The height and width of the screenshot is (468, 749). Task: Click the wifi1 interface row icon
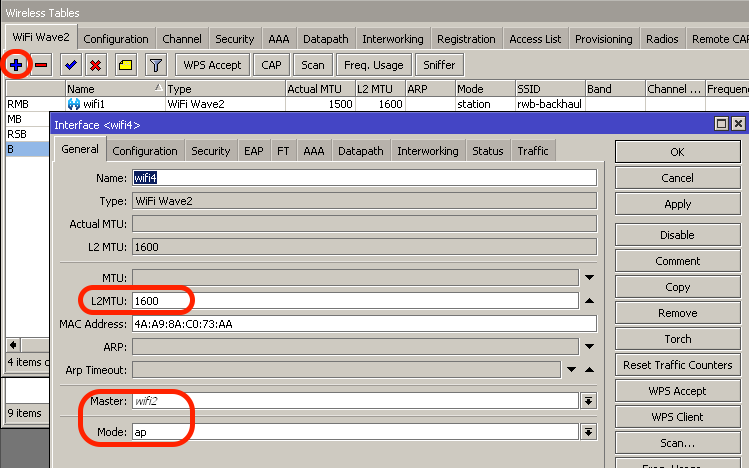pos(73,104)
